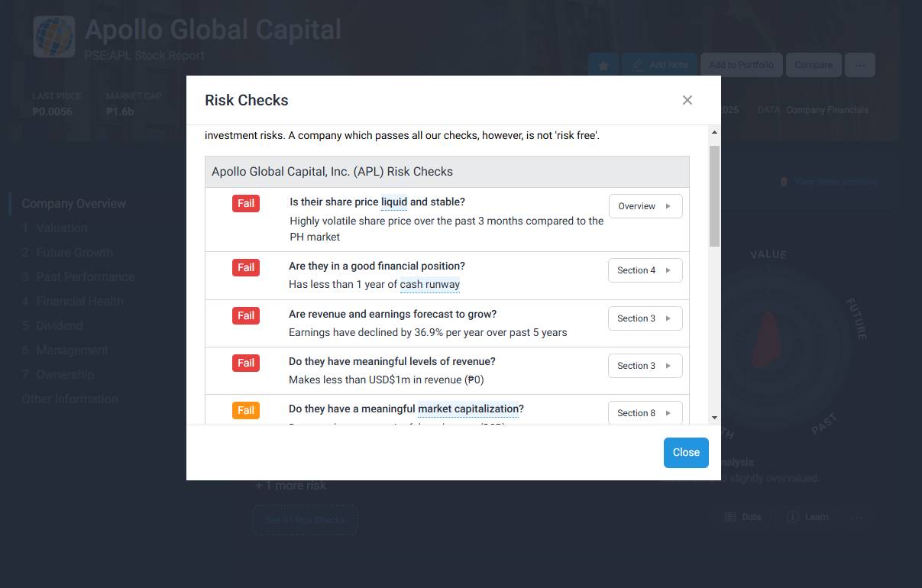Click the Apollo Global Capital company logo

tap(53, 37)
